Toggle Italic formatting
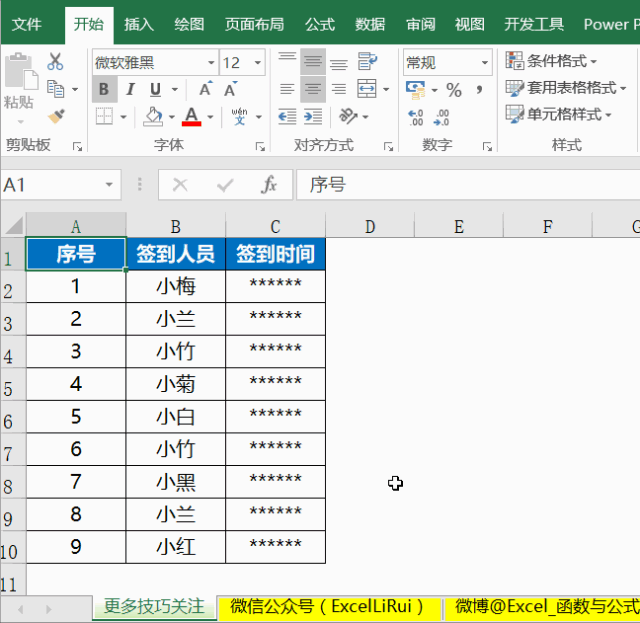Viewport: 640px width, 623px height. [130, 89]
